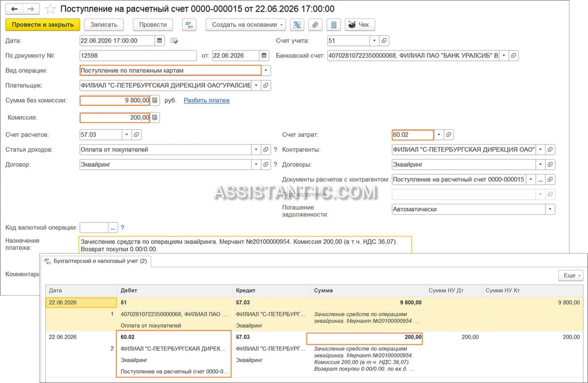The width and height of the screenshot is (588, 383).
Task: Open attached files paperclip icon
Action: (x=315, y=25)
